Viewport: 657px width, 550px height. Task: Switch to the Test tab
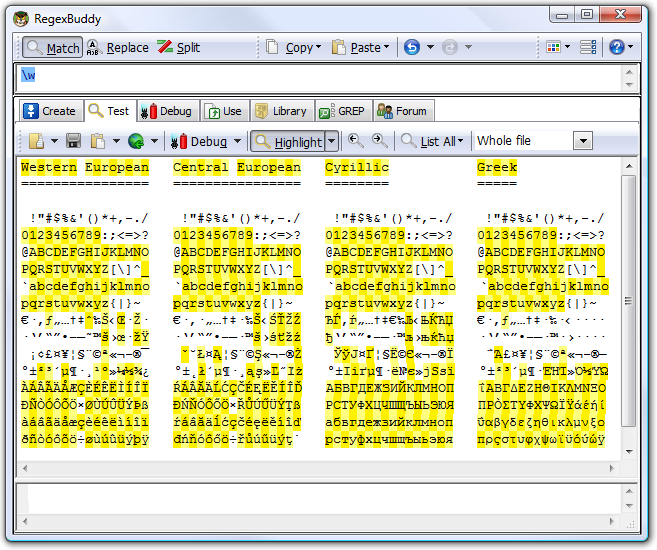[110, 111]
